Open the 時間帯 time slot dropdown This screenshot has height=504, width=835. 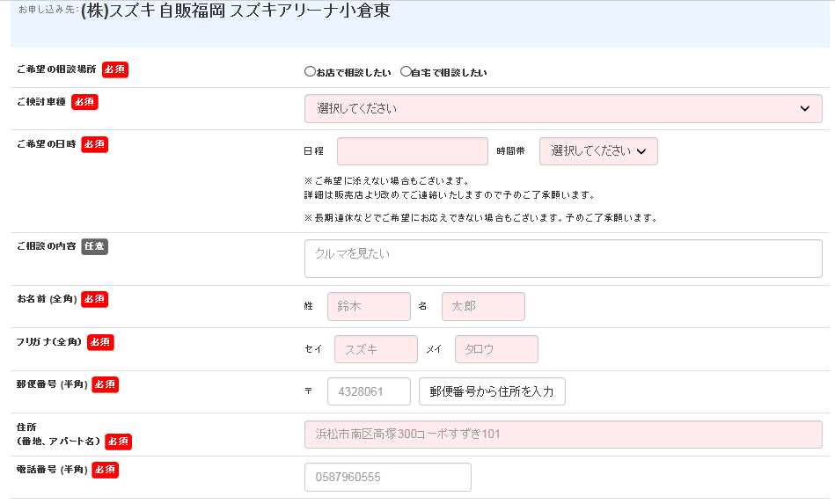tap(598, 151)
